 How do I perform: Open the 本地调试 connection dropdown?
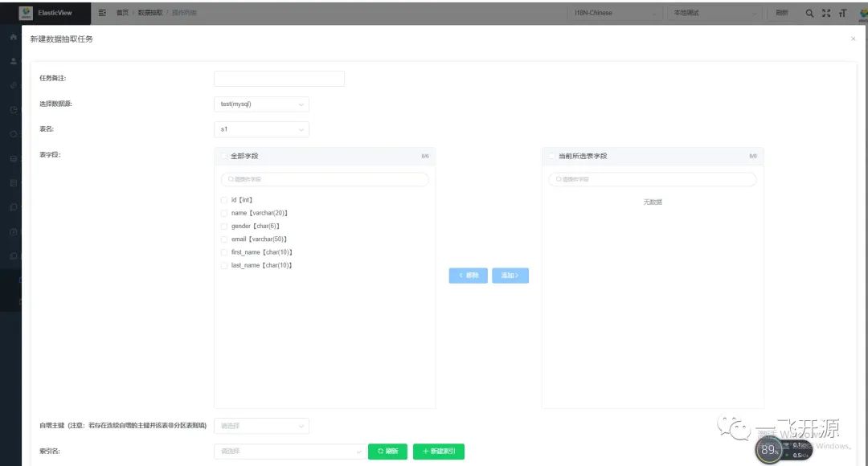pyautogui.click(x=715, y=13)
